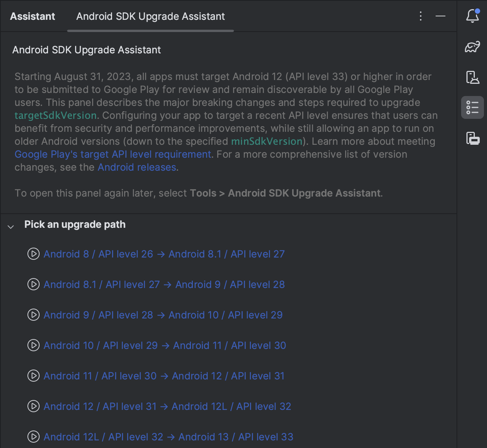Click the run icon beside Android 8 upgrade
The height and width of the screenshot is (448, 487).
[34, 254]
